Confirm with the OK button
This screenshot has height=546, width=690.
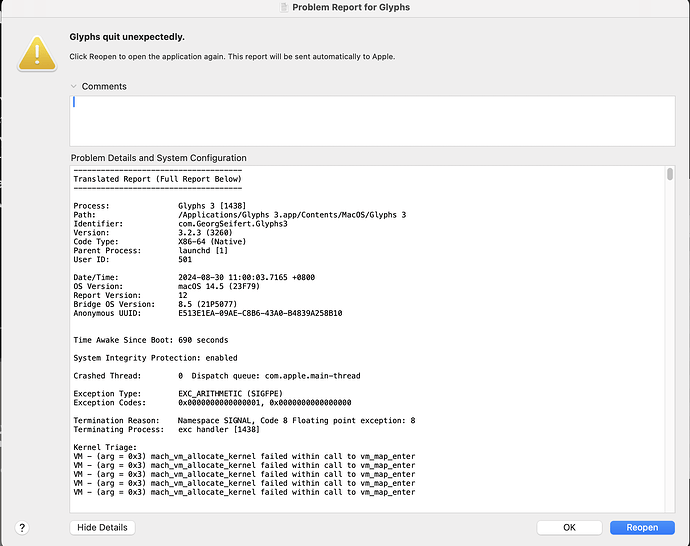coord(569,527)
